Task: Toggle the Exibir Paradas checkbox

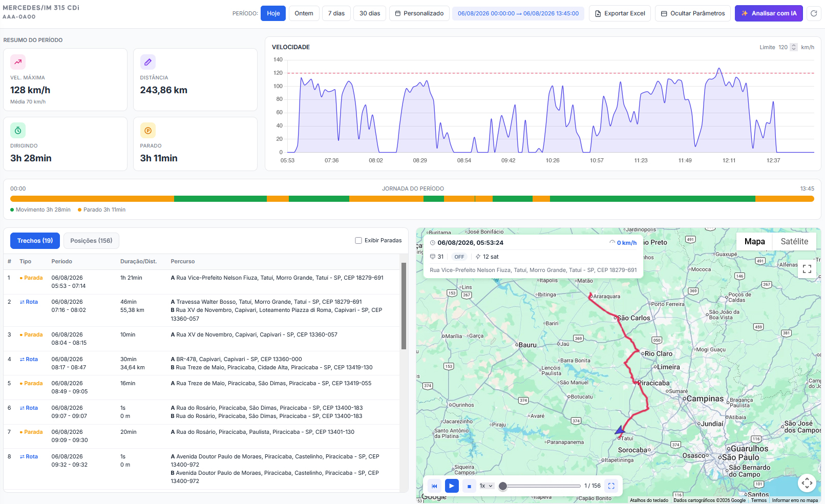Action: click(358, 240)
